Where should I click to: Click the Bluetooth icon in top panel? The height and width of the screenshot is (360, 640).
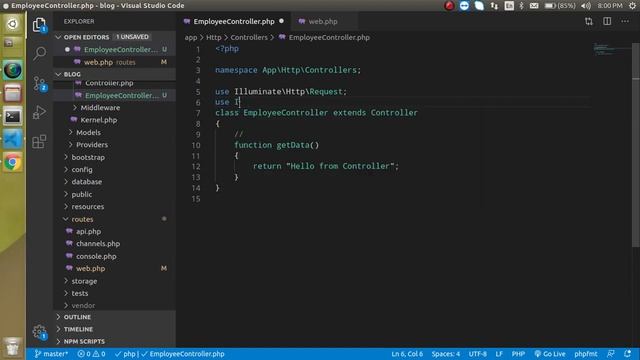521,6
